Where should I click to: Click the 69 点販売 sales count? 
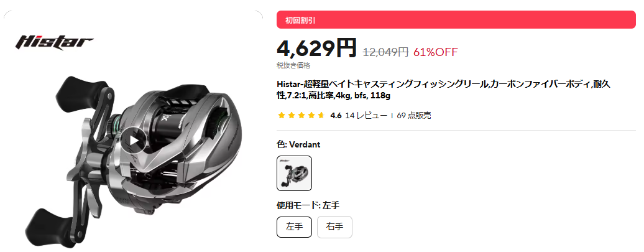click(414, 116)
